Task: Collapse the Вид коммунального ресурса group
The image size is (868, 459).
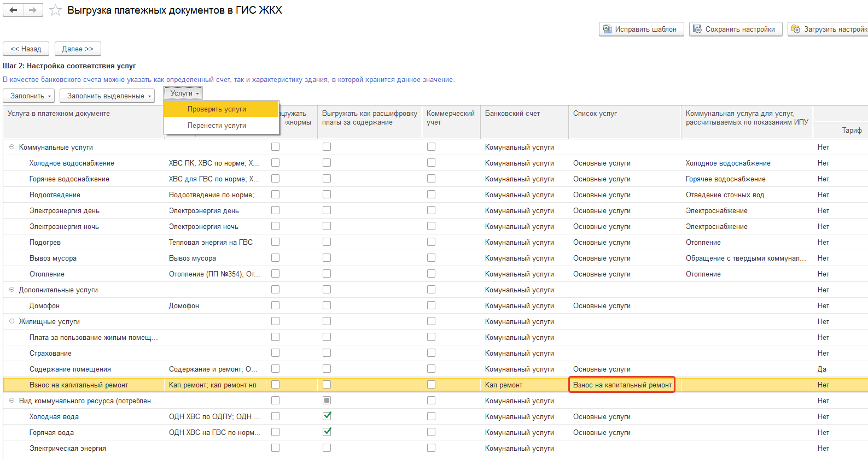Action: tap(11, 401)
